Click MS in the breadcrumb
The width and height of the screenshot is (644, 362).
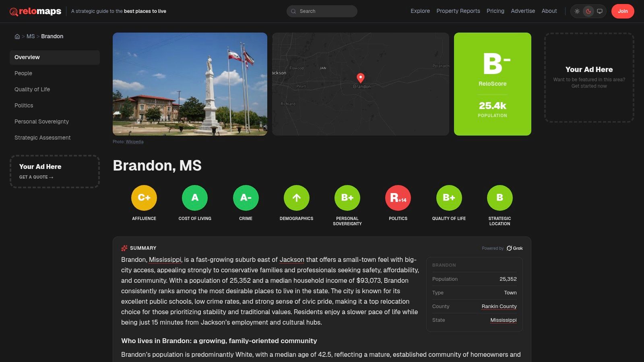coord(31,36)
